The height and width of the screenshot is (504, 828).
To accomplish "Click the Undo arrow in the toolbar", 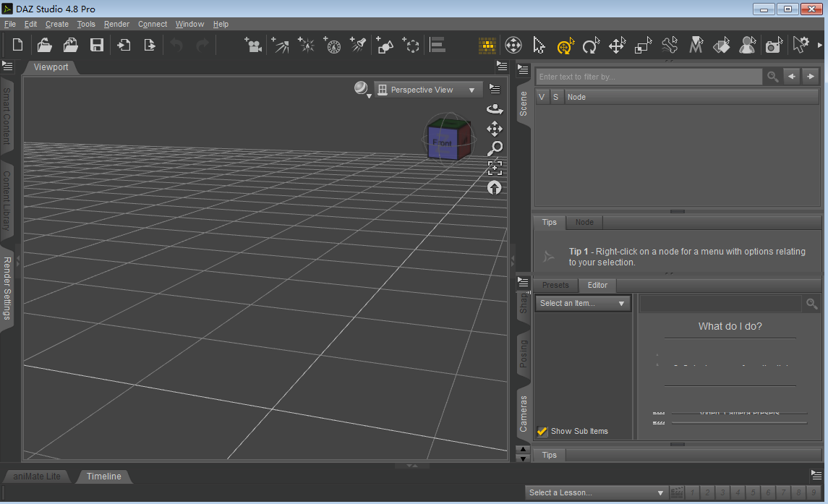I will click(177, 45).
